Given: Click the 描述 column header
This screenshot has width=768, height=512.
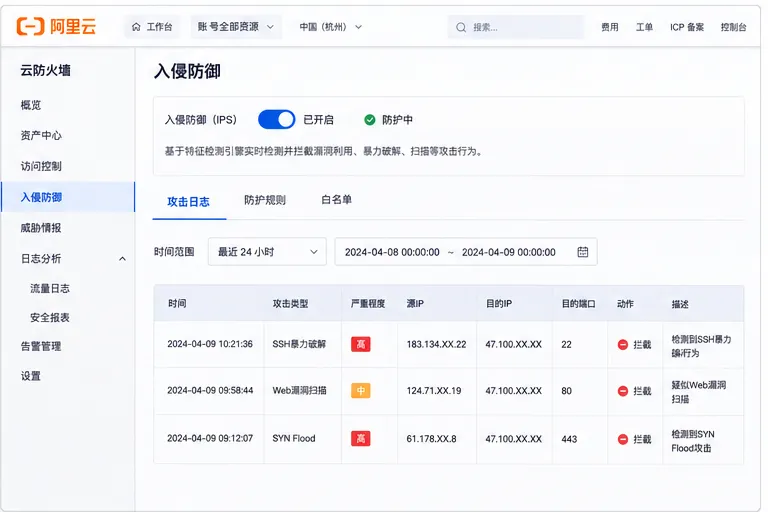Looking at the screenshot, I should 680,304.
